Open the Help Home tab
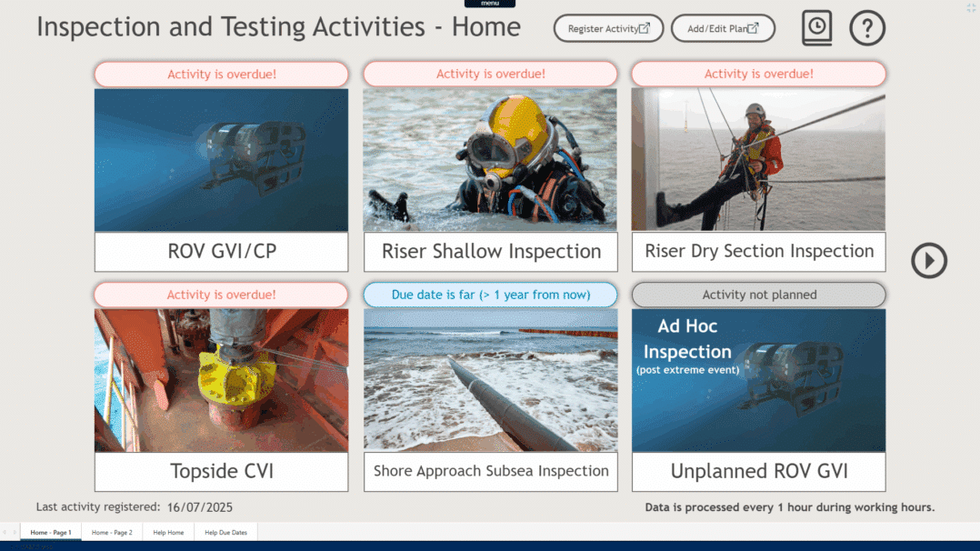 168,532
